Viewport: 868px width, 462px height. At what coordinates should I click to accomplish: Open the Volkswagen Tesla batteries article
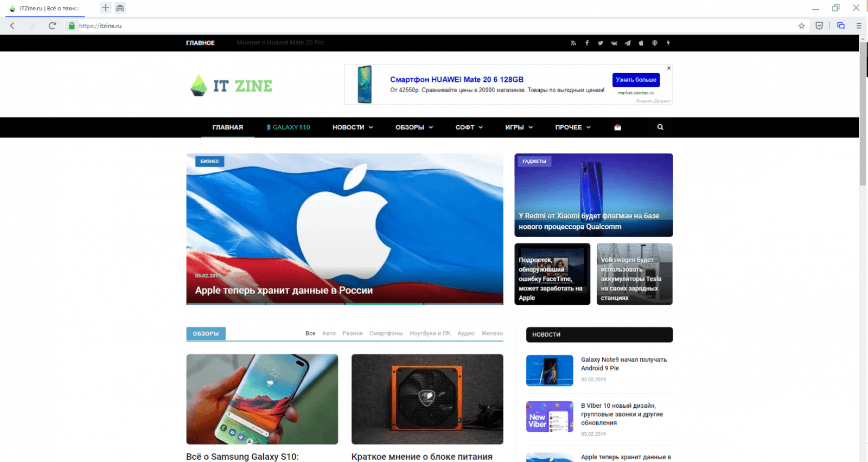pos(631,279)
